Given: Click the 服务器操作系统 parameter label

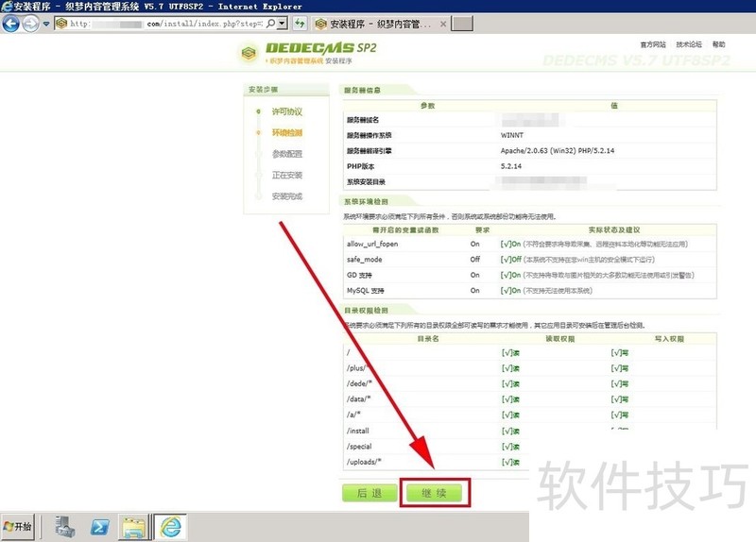Looking at the screenshot, I should [x=369, y=135].
